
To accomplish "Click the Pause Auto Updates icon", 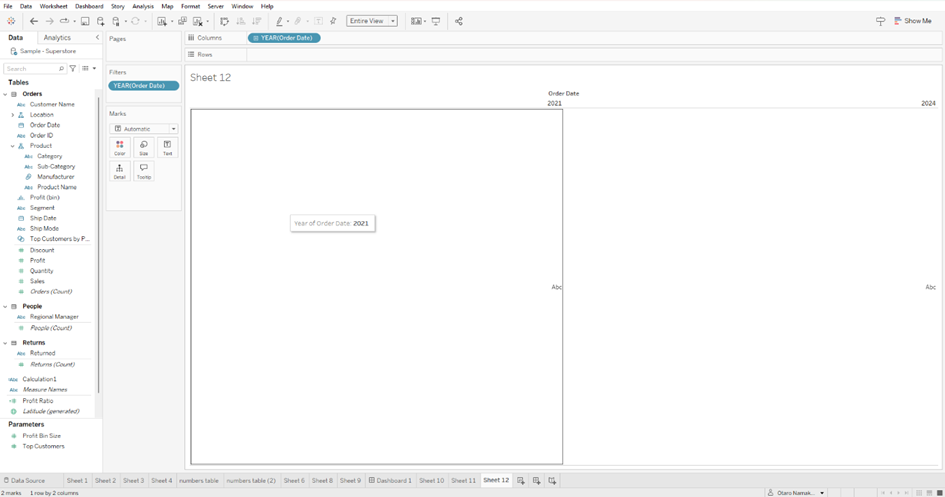I will pyautogui.click(x=116, y=21).
